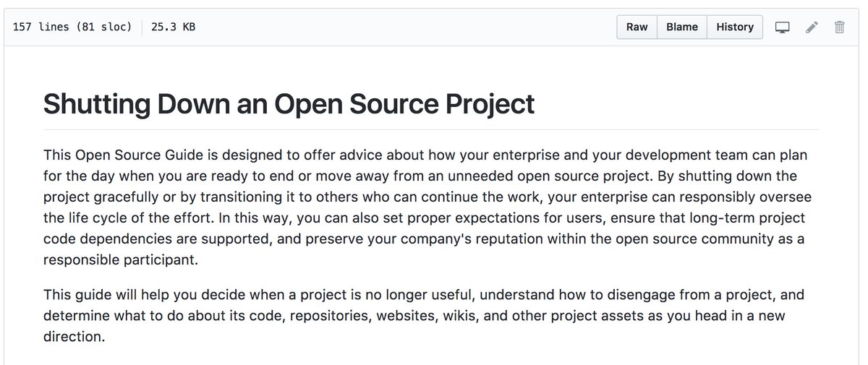View the file History
The image size is (868, 365).
(x=734, y=27)
